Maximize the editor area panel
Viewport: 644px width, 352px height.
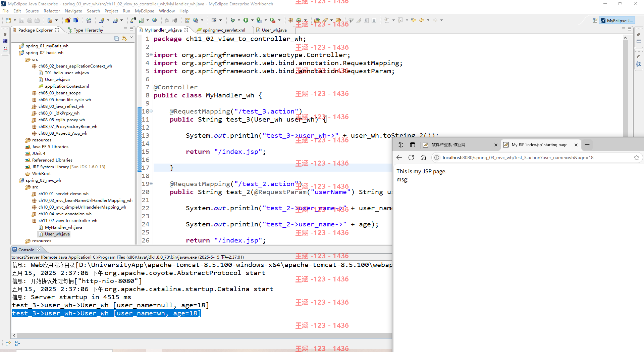(630, 29)
